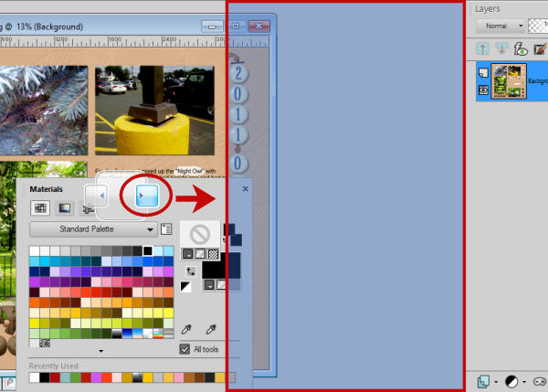Image resolution: width=548 pixels, height=392 pixels.
Task: Click the Materials palette title
Action: [47, 189]
